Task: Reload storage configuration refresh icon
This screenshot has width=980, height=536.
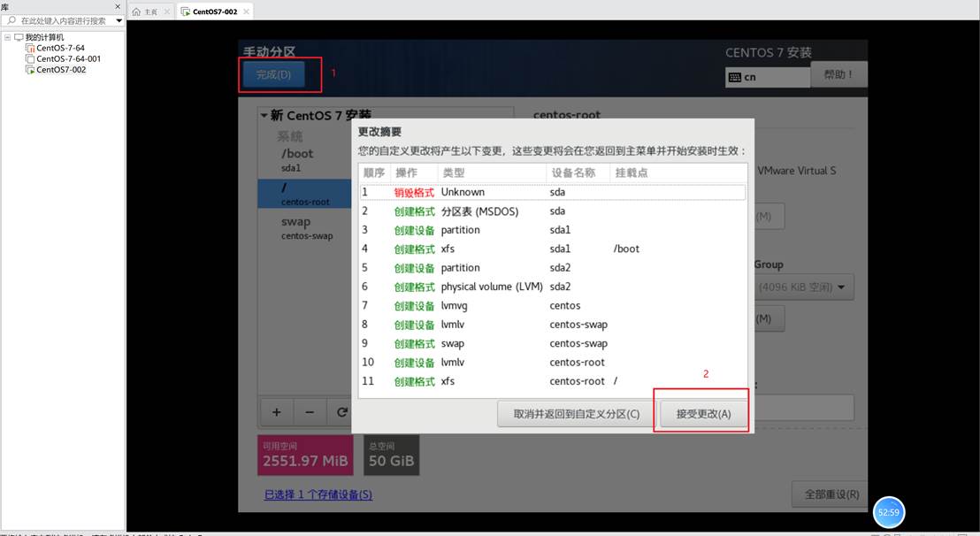Action: click(x=341, y=411)
